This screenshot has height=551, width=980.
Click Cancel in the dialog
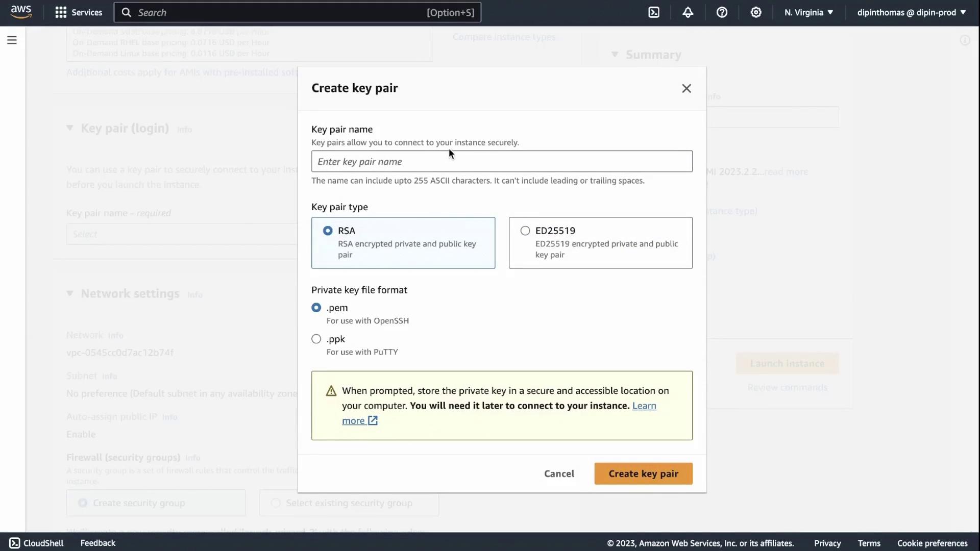click(559, 473)
